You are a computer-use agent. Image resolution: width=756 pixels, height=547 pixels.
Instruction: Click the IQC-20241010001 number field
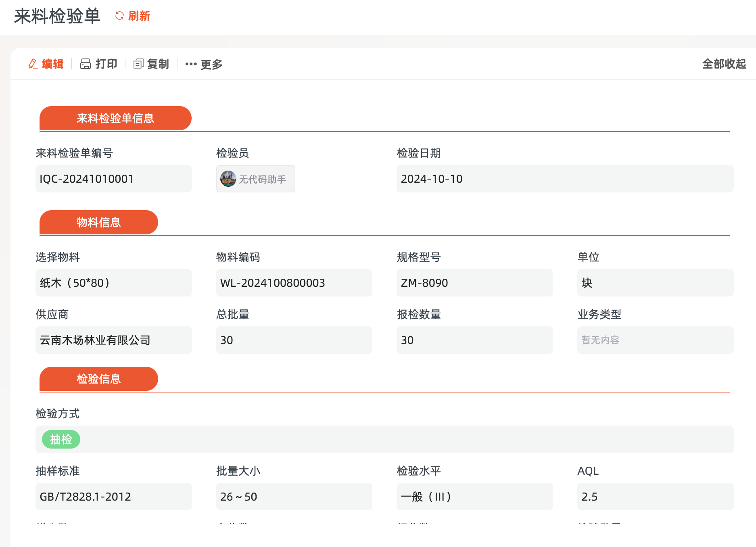click(x=114, y=179)
